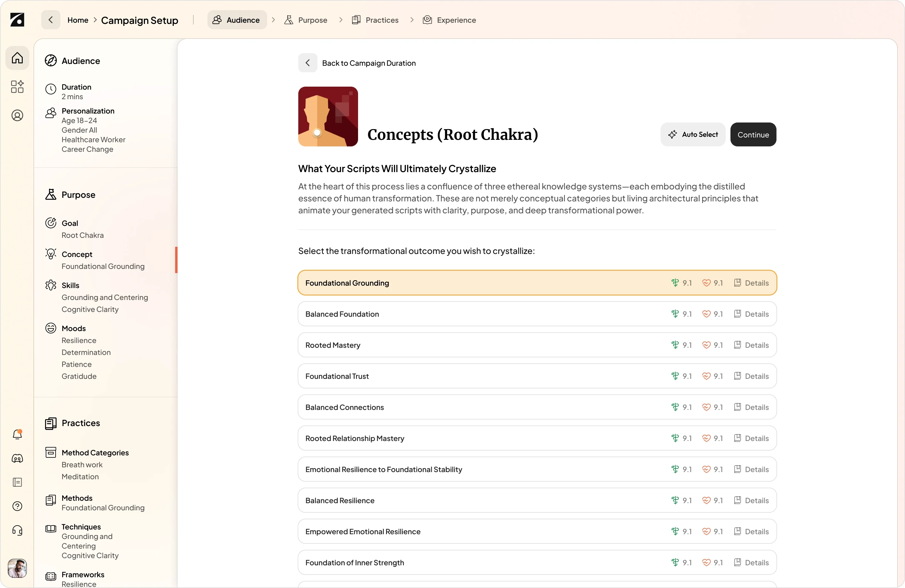This screenshot has width=905, height=588.
Task: Click the Root Chakra concept thumbnail image
Action: click(328, 117)
